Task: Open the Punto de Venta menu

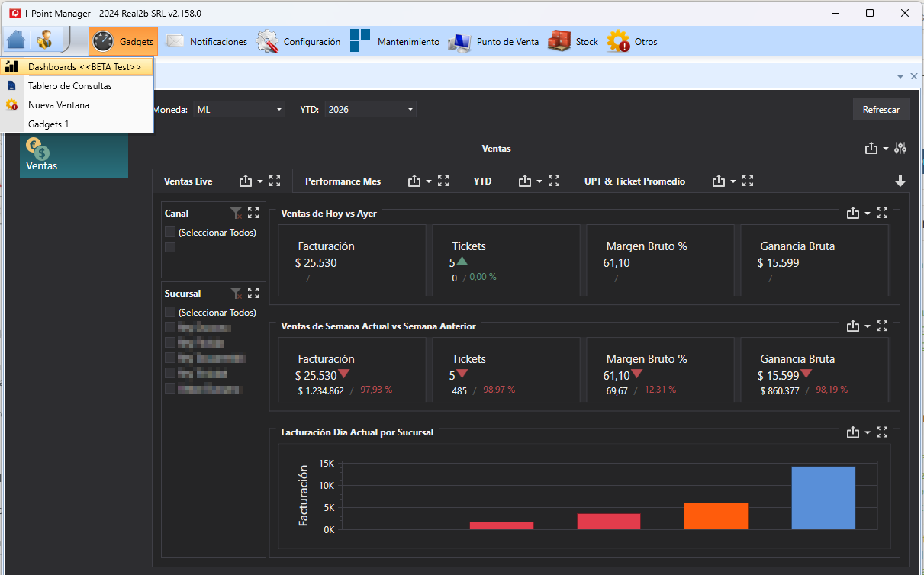Action: [x=494, y=42]
